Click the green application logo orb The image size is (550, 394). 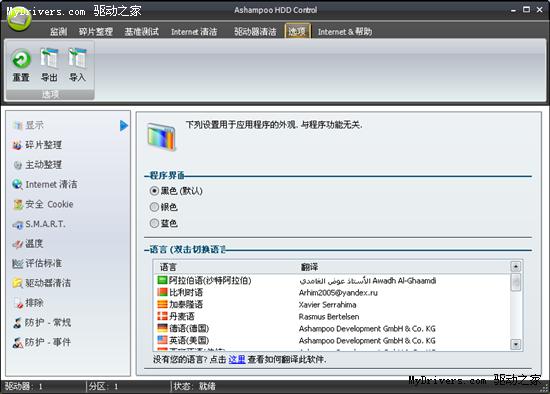(19, 19)
